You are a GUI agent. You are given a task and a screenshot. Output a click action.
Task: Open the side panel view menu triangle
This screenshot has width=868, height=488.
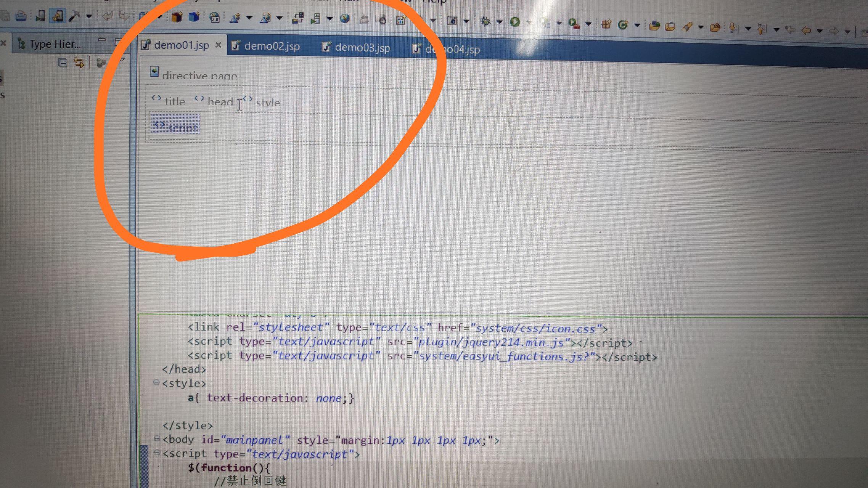[x=122, y=59]
